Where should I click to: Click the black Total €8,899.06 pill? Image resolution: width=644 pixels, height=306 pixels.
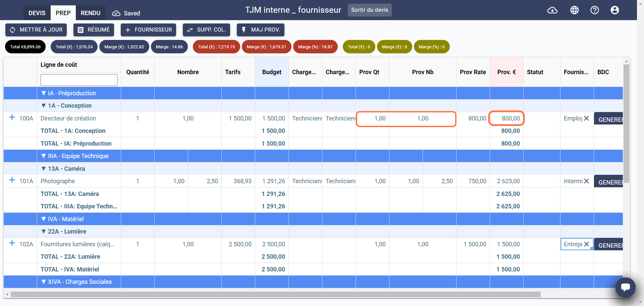(25, 47)
